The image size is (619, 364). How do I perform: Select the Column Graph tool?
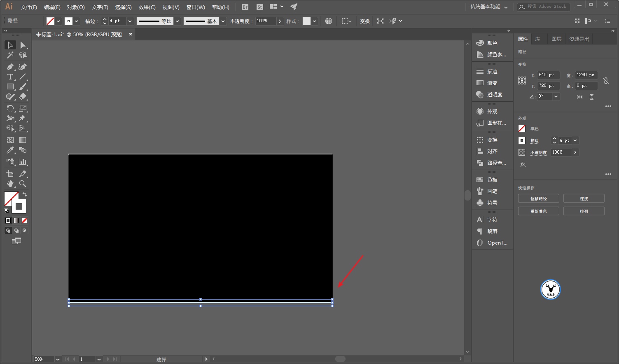click(x=23, y=162)
